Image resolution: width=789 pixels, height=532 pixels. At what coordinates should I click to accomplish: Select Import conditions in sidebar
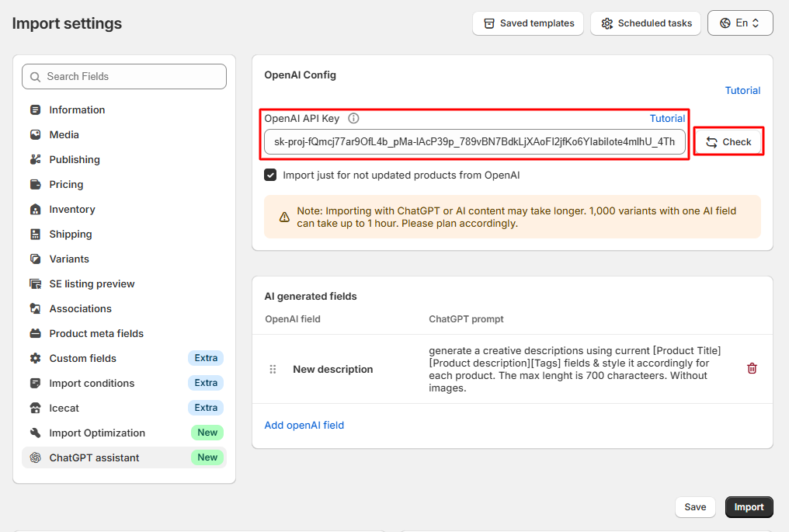click(124, 383)
